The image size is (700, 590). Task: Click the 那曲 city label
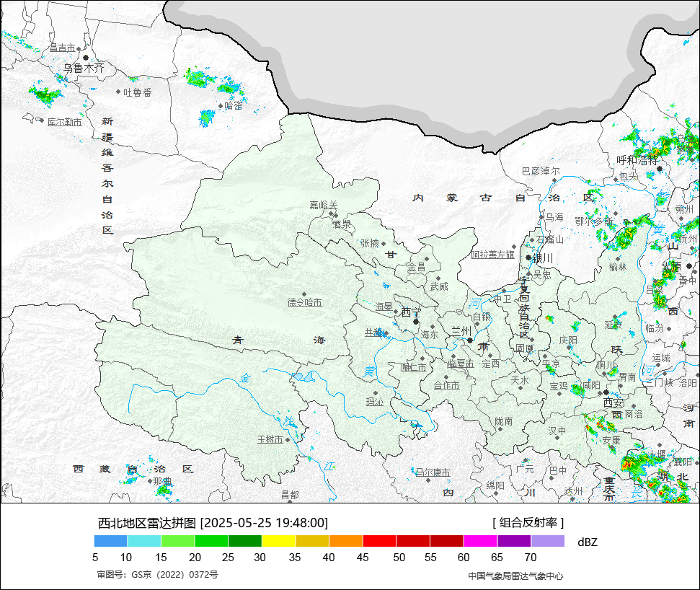point(162,481)
